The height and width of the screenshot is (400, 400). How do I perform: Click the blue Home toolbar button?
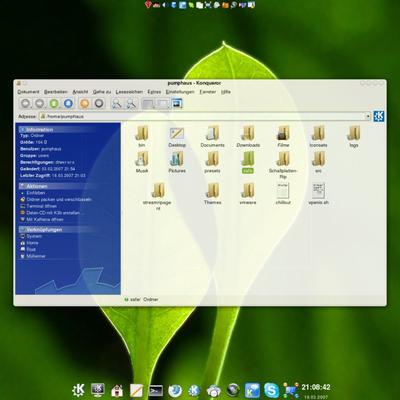click(68, 103)
